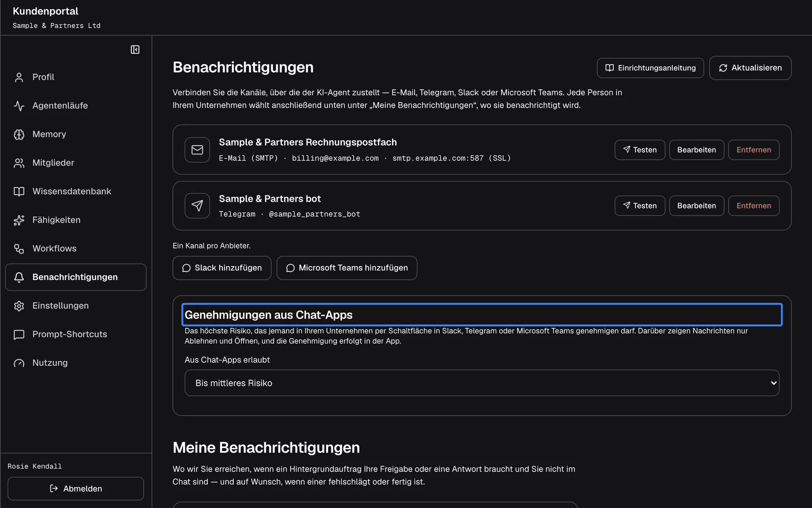812x508 pixels.
Task: Click the paper plane icon of Telegram bot
Action: [x=197, y=206]
